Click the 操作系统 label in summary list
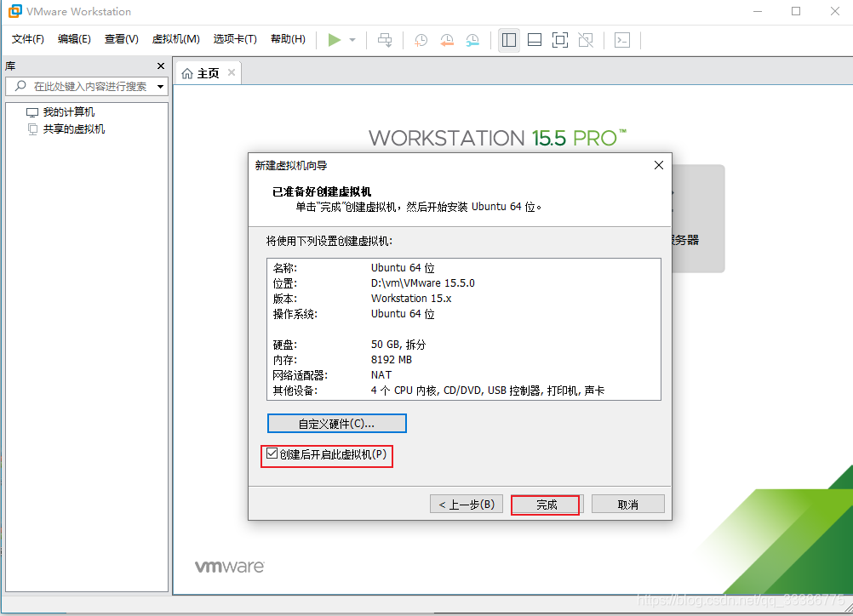 tap(295, 314)
